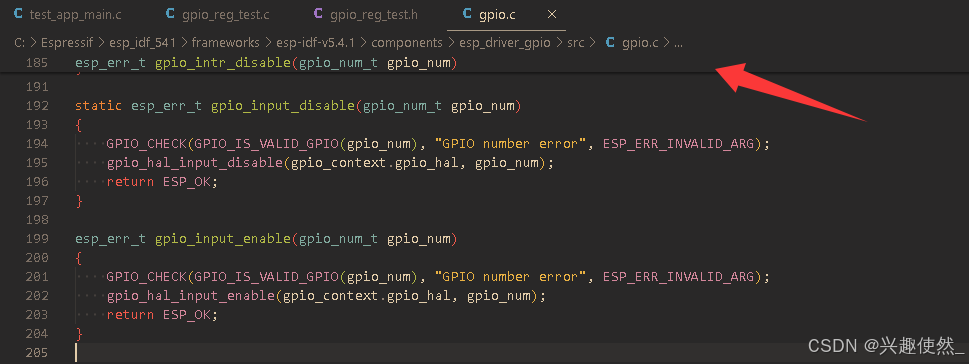
Task: Open the esp-idf-v5.4.1 breadcrumb folder
Action: click(315, 43)
